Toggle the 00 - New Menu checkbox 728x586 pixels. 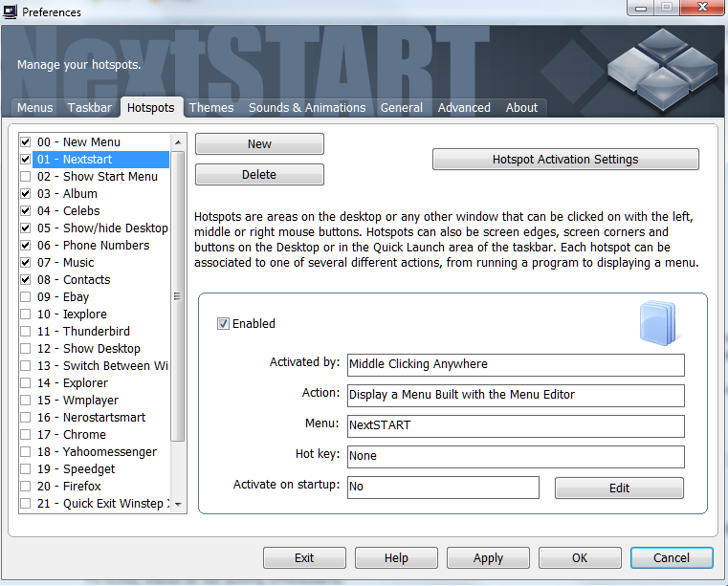tap(25, 142)
